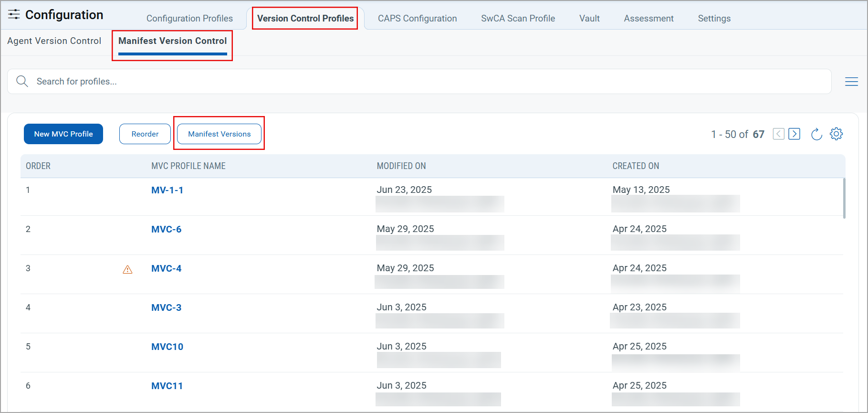Open the Settings tab
Image resolution: width=868 pixels, height=413 pixels.
point(714,18)
